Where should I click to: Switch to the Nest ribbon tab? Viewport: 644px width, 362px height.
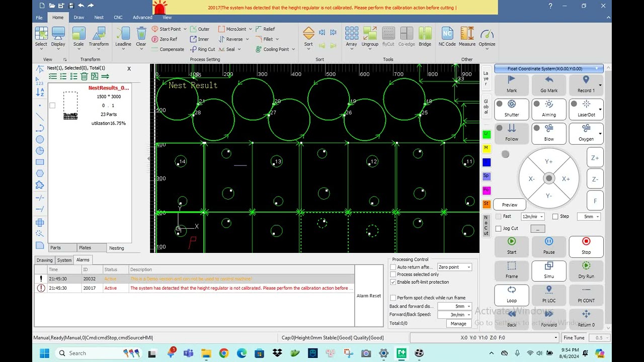pyautogui.click(x=99, y=17)
